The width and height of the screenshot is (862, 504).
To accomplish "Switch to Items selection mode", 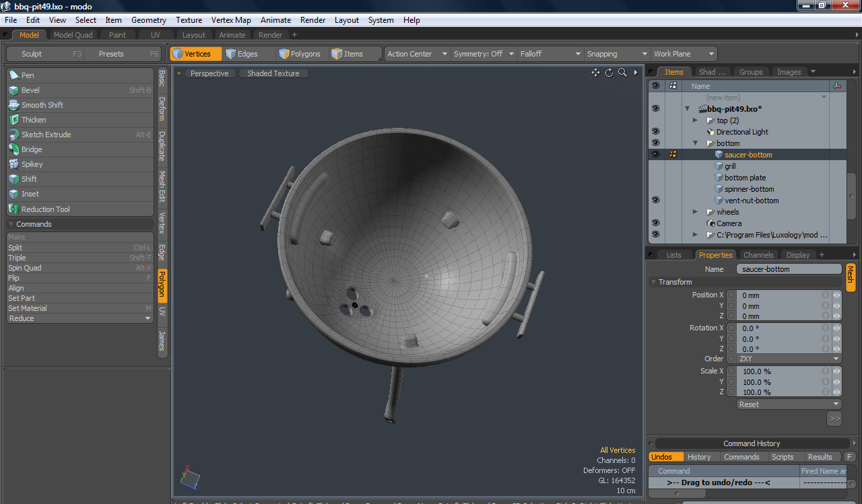I will 355,54.
